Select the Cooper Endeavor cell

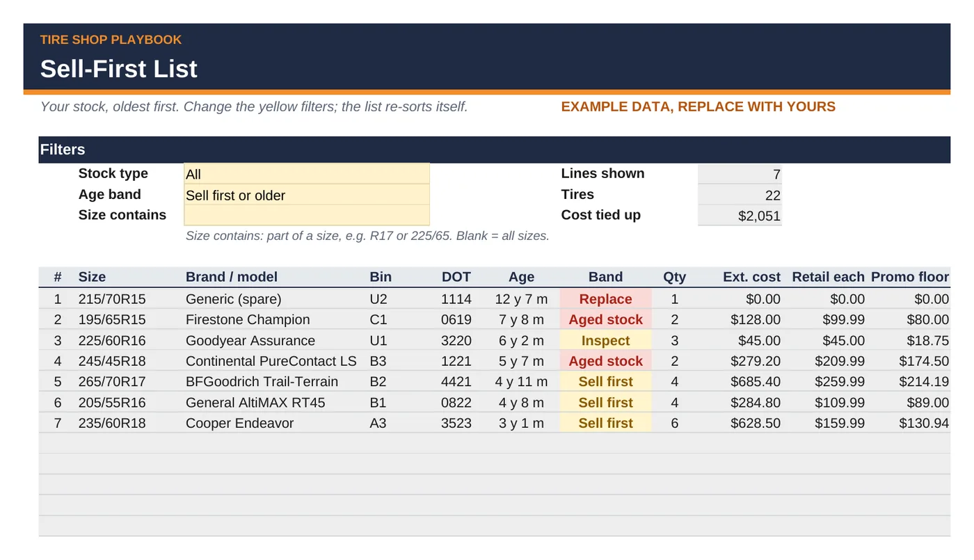click(x=240, y=424)
